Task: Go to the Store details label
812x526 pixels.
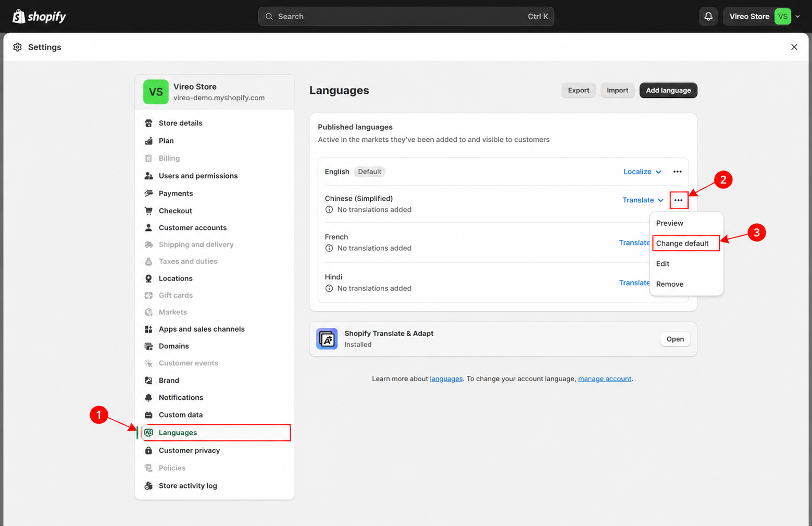Action: pos(180,123)
